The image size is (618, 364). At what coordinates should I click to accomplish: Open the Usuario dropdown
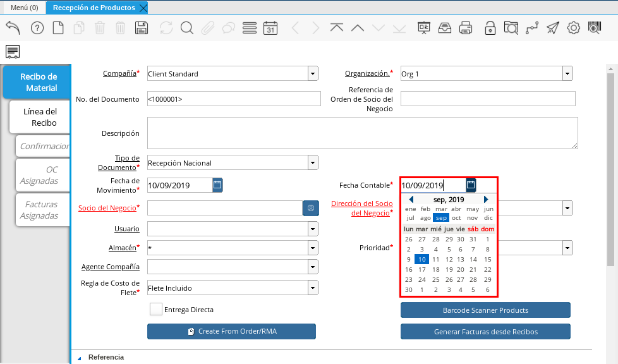[313, 229]
